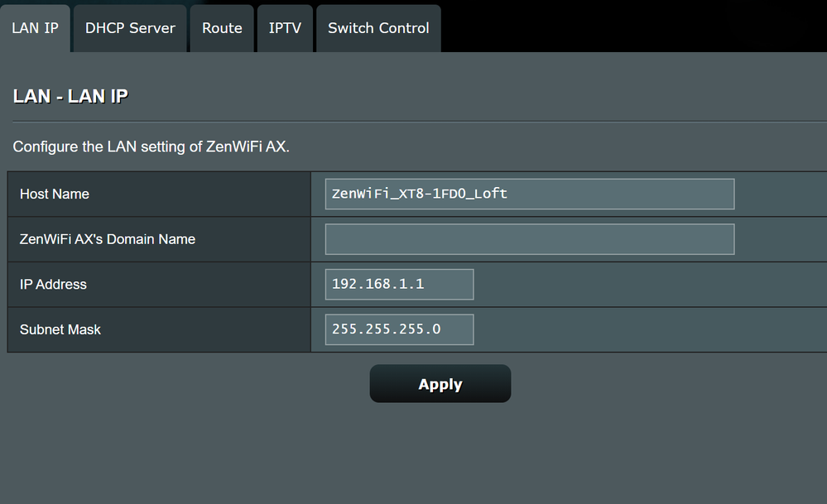Click the ZenWiFi AX's Domain Name label
The image size is (827, 504).
[108, 239]
